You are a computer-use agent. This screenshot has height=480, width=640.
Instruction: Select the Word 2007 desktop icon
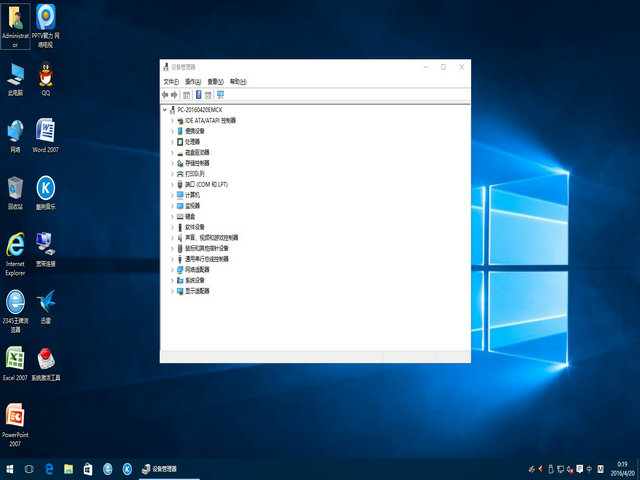[46, 136]
